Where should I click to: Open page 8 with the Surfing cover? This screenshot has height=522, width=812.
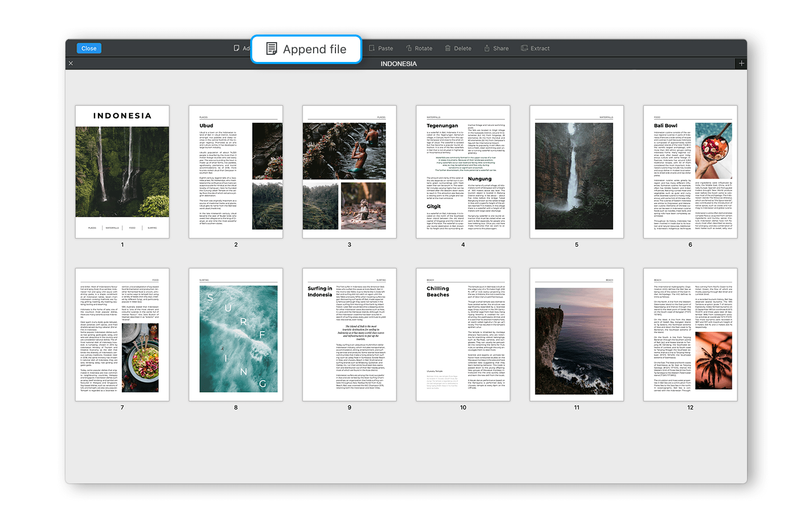[x=235, y=335]
